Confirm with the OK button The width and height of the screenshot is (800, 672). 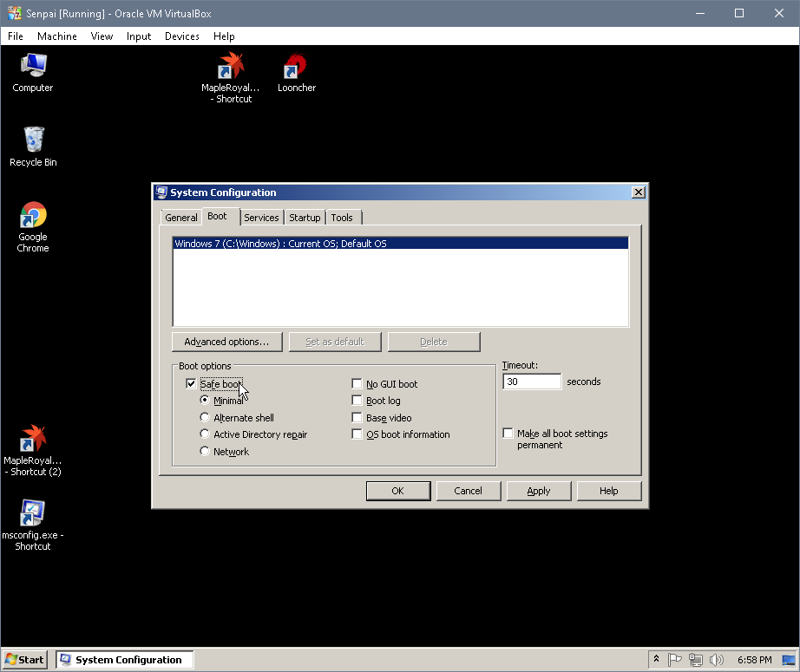point(398,491)
